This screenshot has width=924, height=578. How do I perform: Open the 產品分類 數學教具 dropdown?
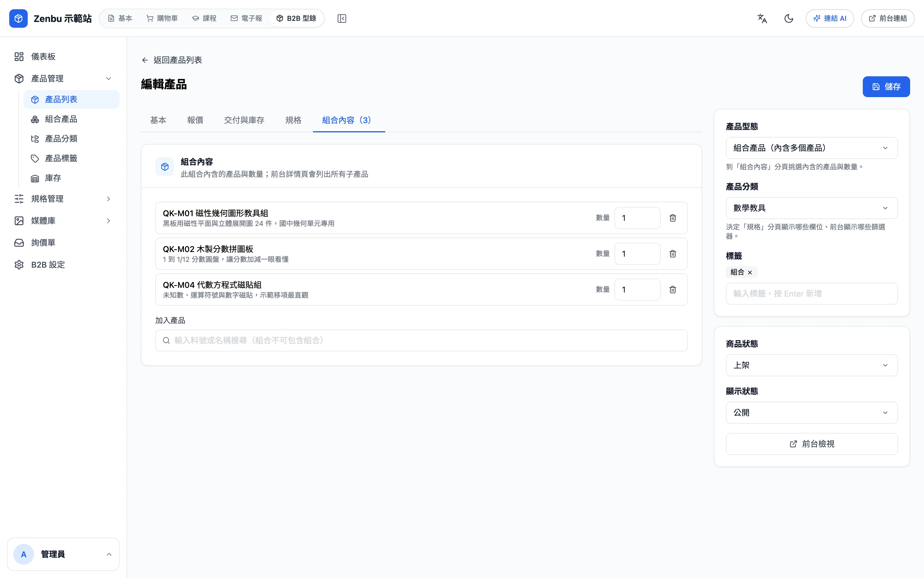click(811, 208)
